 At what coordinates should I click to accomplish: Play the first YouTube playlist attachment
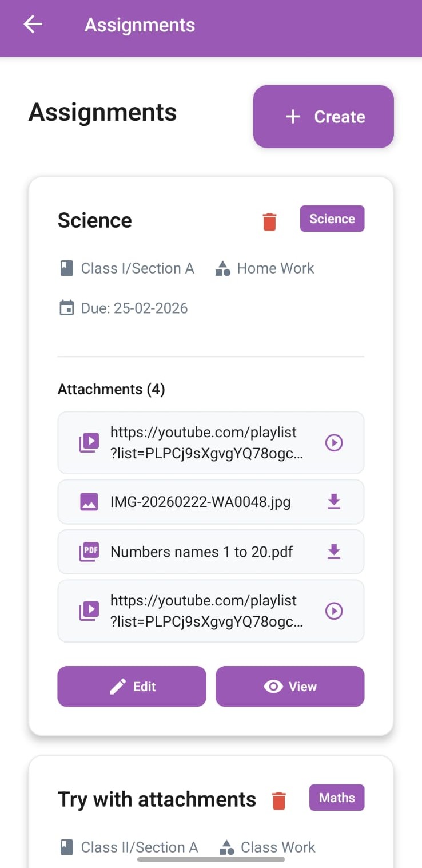334,443
